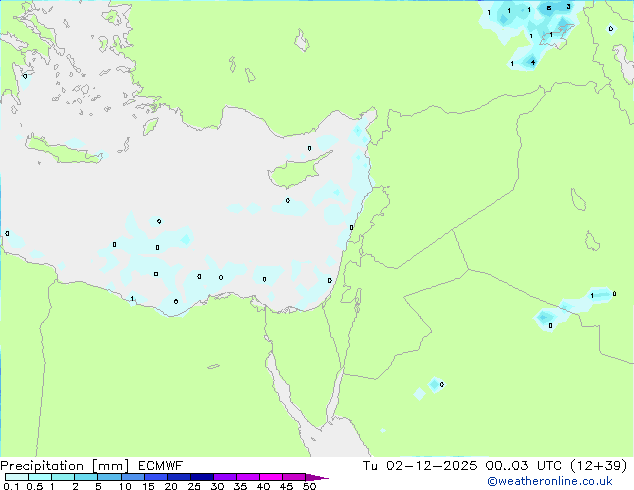The width and height of the screenshot is (634, 490).
Task: Click the 35–40 mm legend swatch
Action: click(x=247, y=477)
